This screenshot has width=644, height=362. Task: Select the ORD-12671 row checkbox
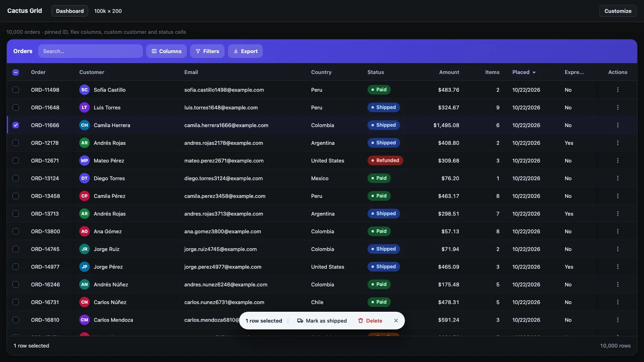16,160
